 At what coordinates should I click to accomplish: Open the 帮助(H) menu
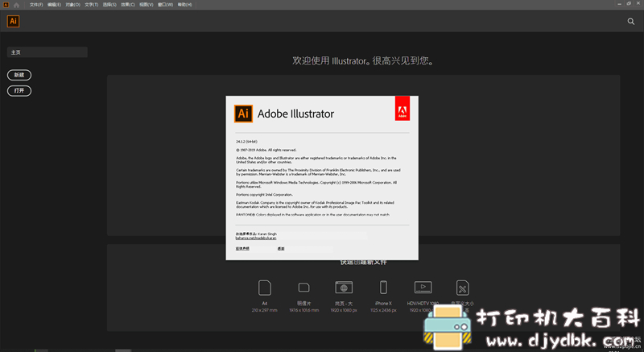pyautogui.click(x=184, y=5)
